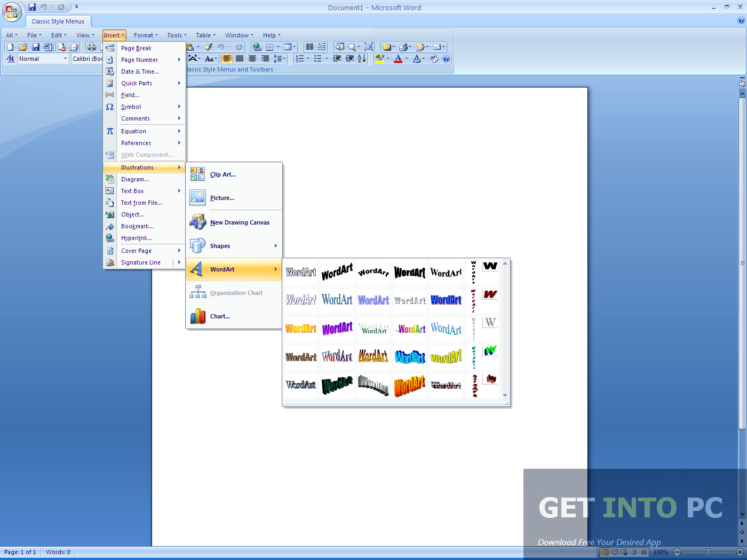Click the Increase Indent icon
Image resolution: width=747 pixels, height=560 pixels.
coord(349,59)
